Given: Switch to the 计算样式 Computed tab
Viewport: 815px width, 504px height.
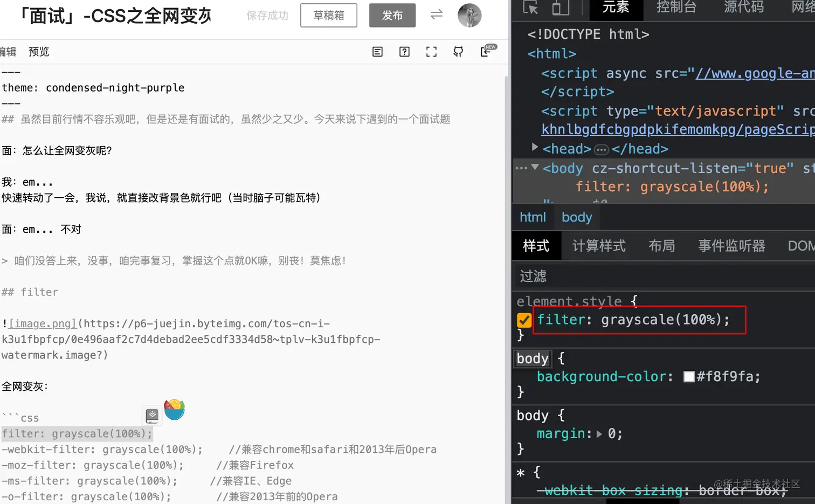Looking at the screenshot, I should pyautogui.click(x=599, y=246).
